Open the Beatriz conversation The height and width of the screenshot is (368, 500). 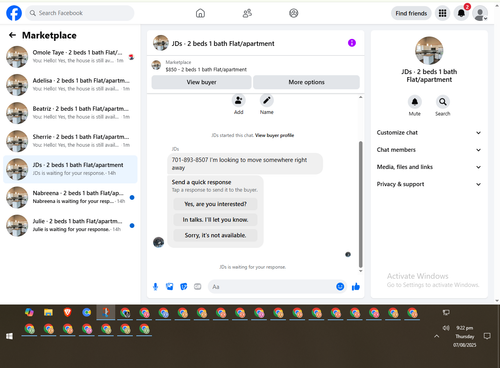[x=70, y=113]
